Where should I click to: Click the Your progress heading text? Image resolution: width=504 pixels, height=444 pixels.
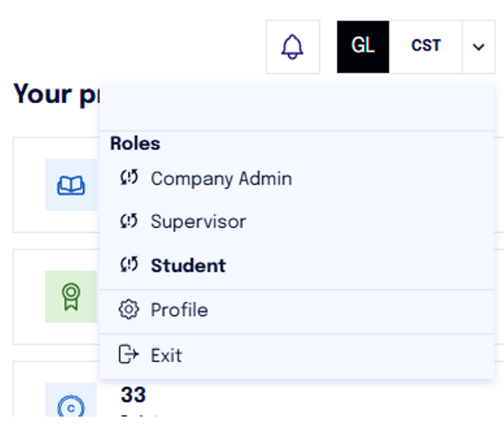click(57, 94)
